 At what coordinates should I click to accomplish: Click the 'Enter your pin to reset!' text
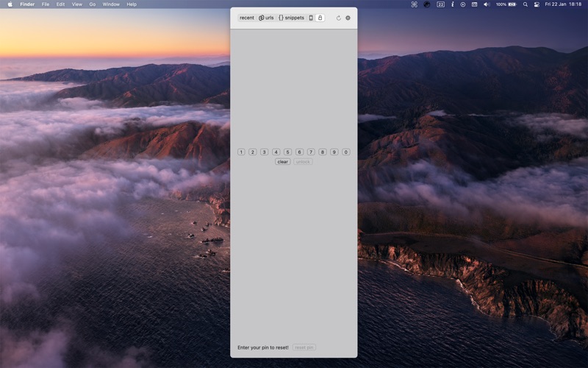pyautogui.click(x=263, y=347)
